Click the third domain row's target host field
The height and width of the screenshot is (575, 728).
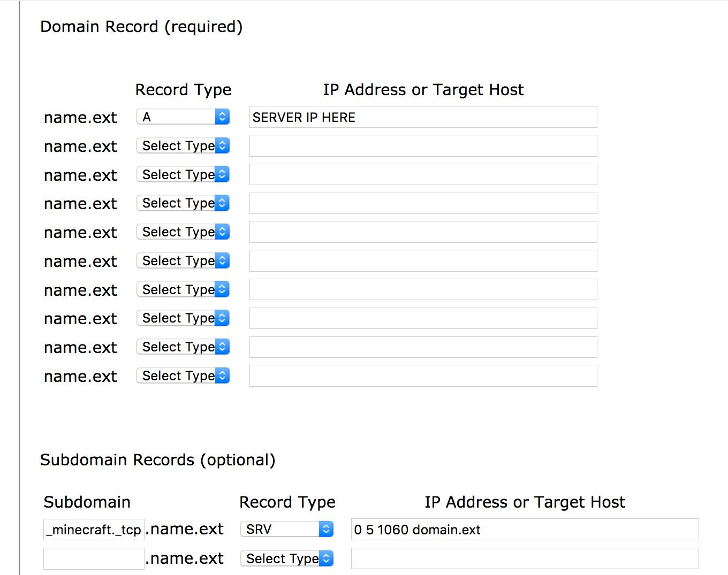click(x=423, y=175)
